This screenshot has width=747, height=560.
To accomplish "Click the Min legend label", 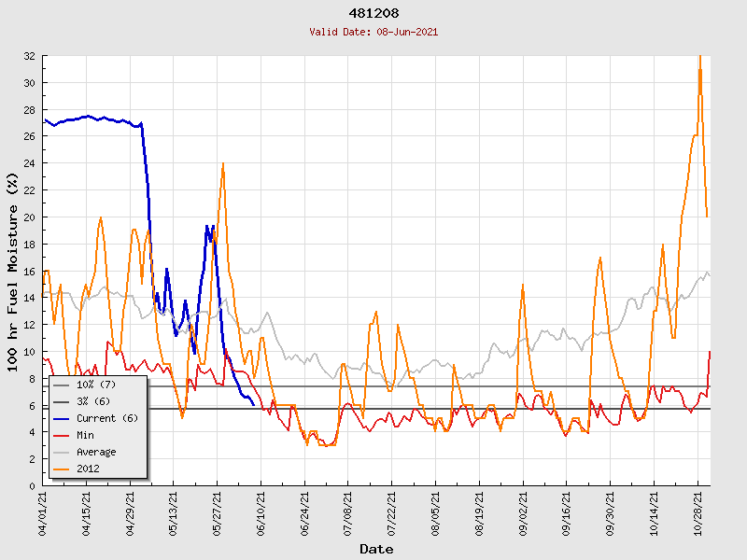I will [86, 435].
